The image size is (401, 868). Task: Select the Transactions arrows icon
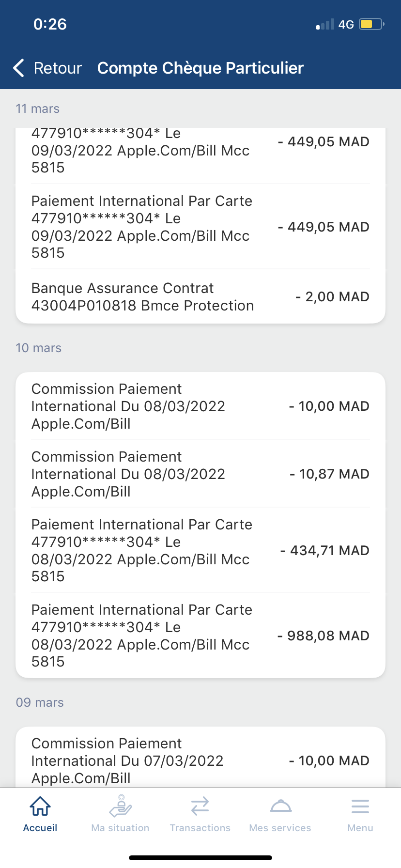200,806
